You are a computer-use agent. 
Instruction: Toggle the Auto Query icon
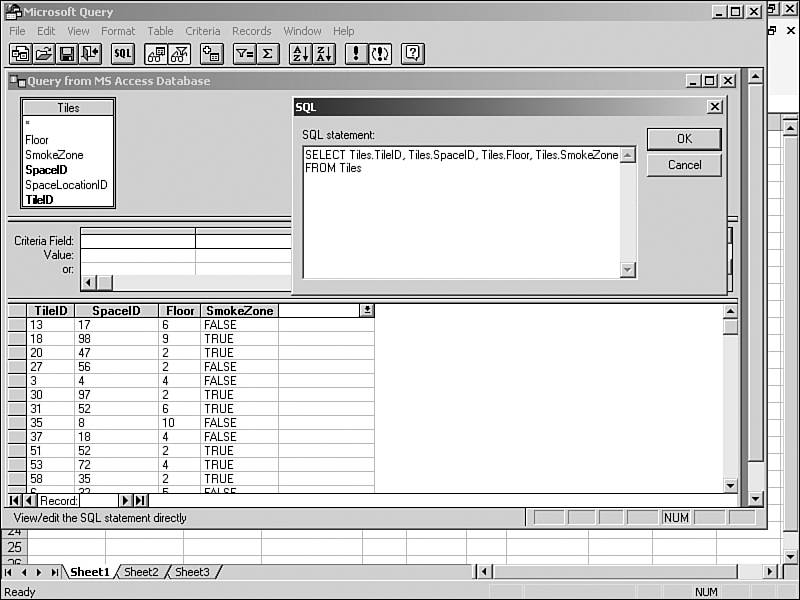tap(380, 54)
